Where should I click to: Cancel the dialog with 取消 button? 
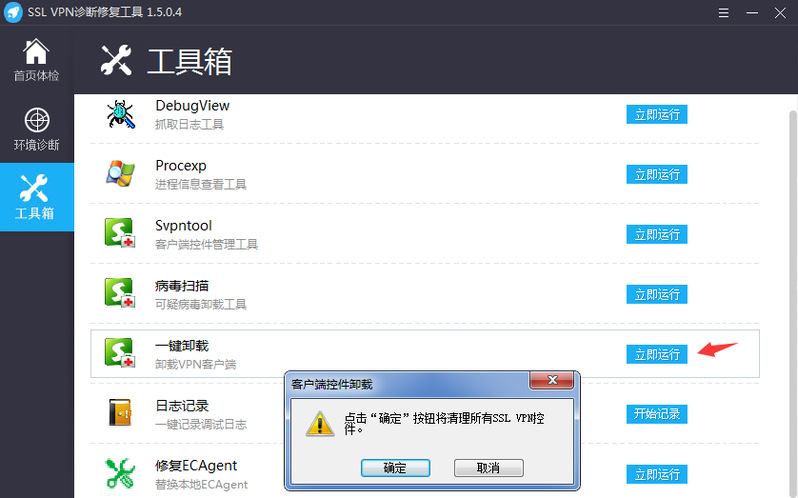(489, 468)
